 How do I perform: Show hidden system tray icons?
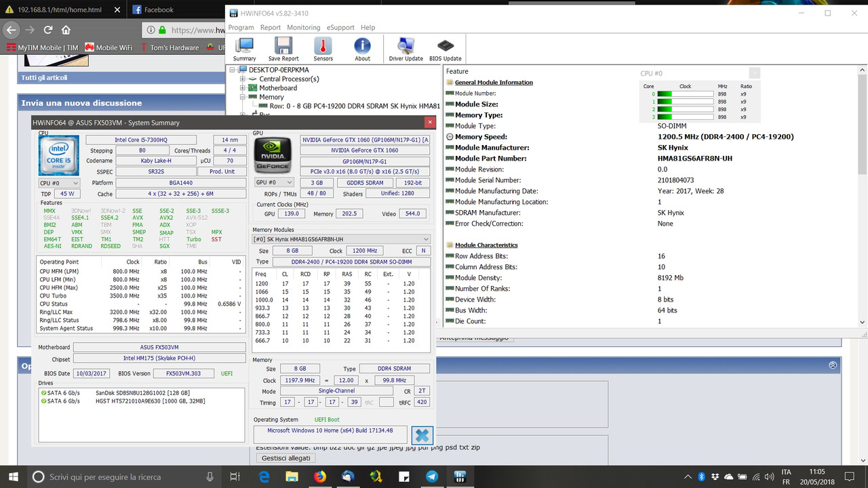click(x=688, y=476)
